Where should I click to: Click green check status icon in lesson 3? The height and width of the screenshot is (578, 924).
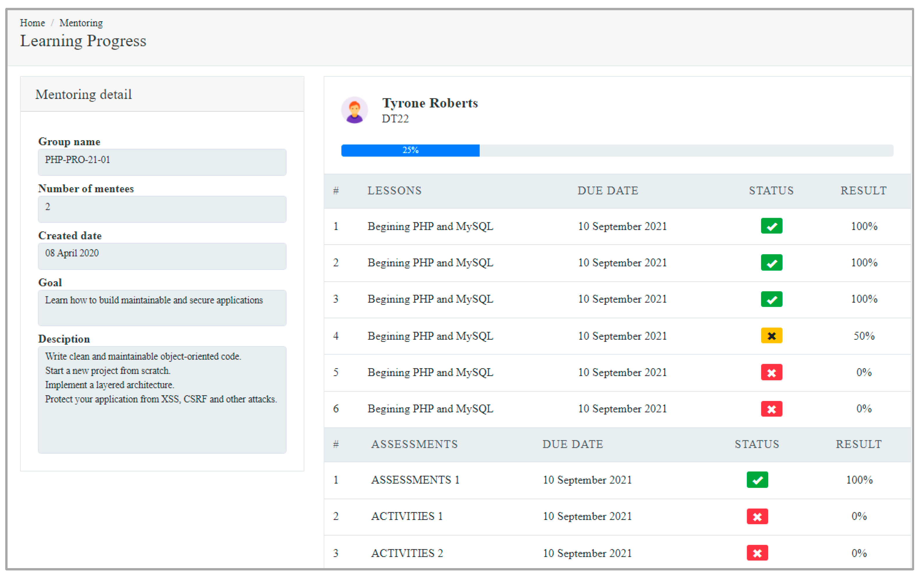771,299
